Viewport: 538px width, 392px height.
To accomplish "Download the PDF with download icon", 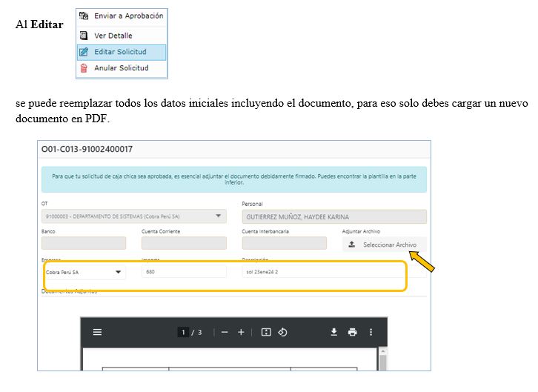I will tap(334, 332).
